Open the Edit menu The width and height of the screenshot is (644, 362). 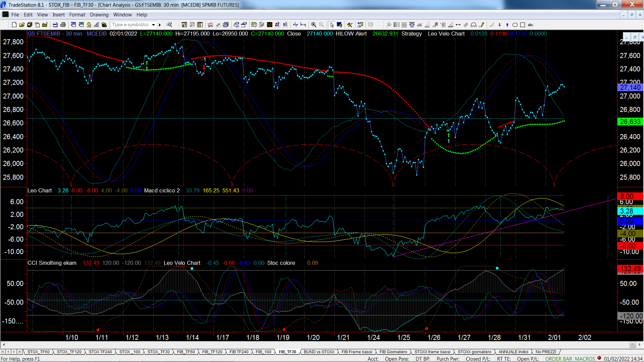28,15
